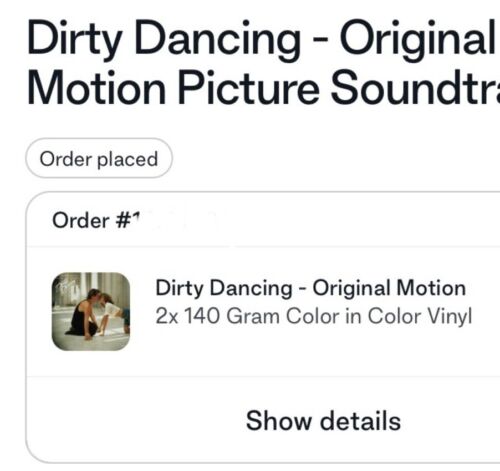Click the couple dancing in the cover image
Viewport: 500px width, 471px height.
coord(95,313)
